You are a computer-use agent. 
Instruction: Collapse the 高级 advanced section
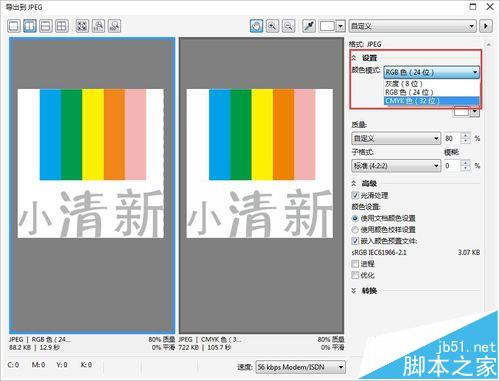pos(354,183)
